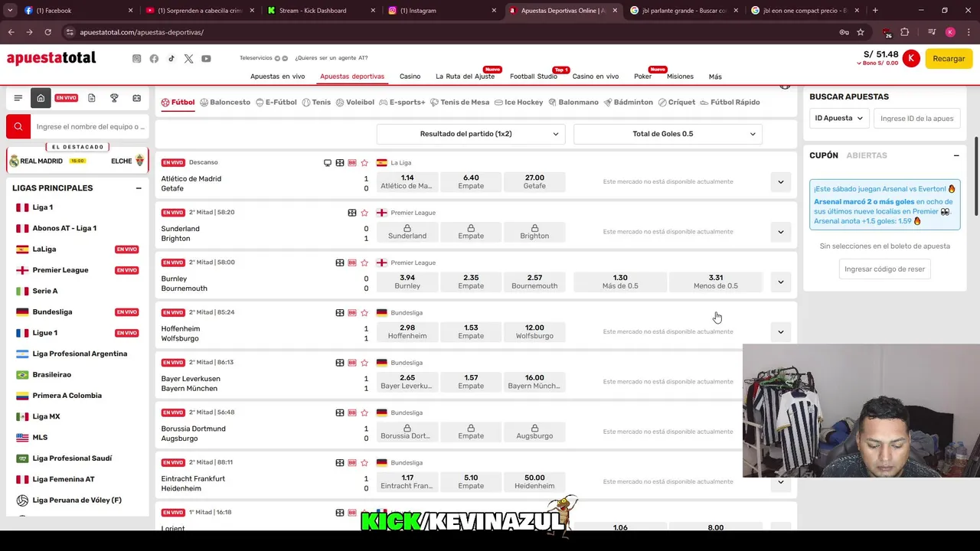Open the Casino menu item

pos(410,77)
